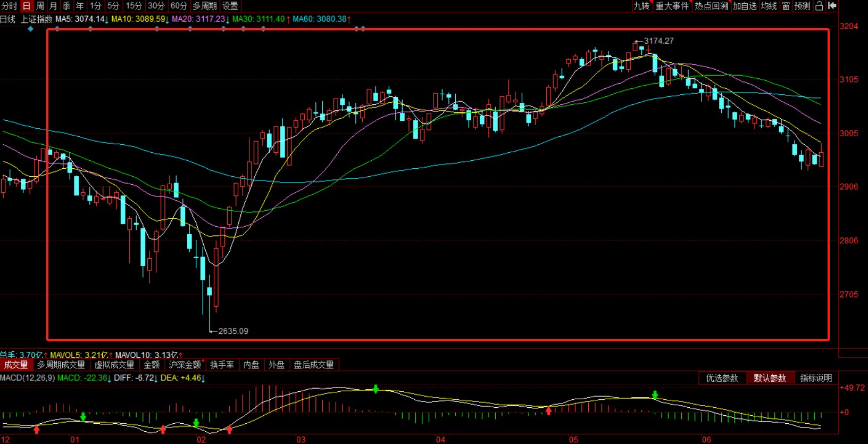Click the 2635.09 low price label
This screenshot has width=868, height=444.
point(233,331)
